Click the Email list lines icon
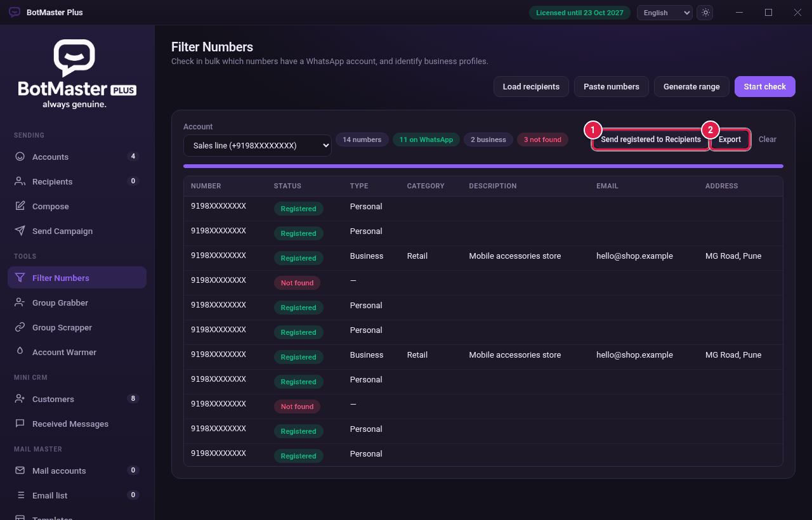The image size is (812, 520). point(20,495)
